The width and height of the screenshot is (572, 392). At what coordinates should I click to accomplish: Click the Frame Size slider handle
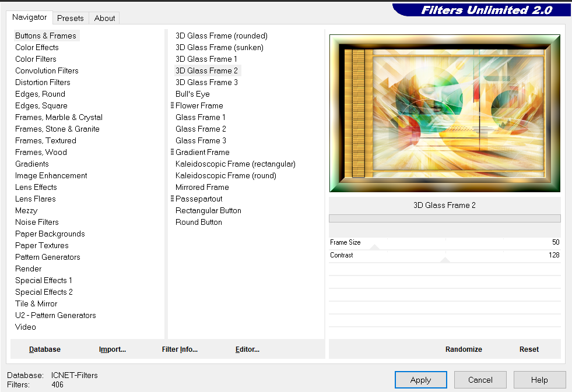(x=374, y=246)
